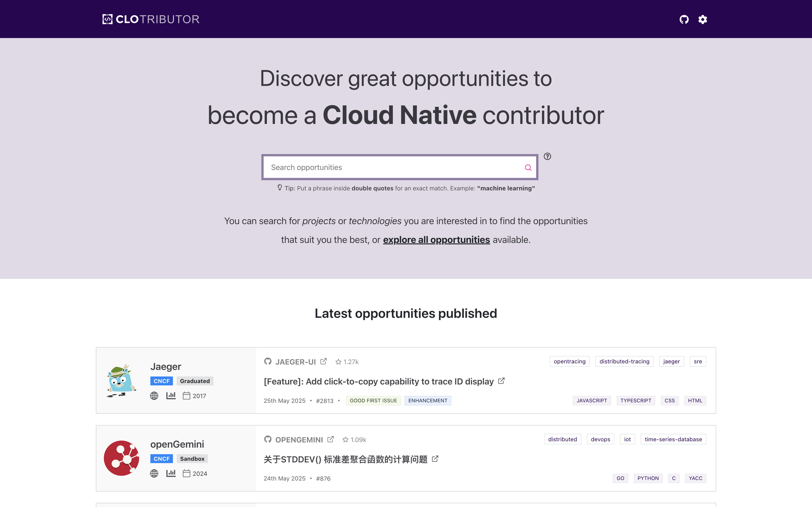Screen dimensions: 812x507
Task: Open openGemini website globe icon
Action: pos(154,473)
